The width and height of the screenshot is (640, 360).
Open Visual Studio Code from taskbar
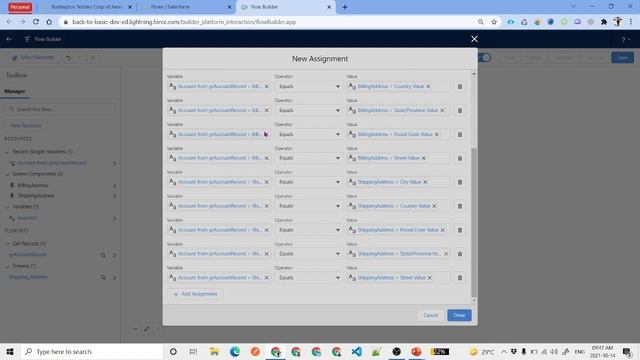click(x=356, y=351)
